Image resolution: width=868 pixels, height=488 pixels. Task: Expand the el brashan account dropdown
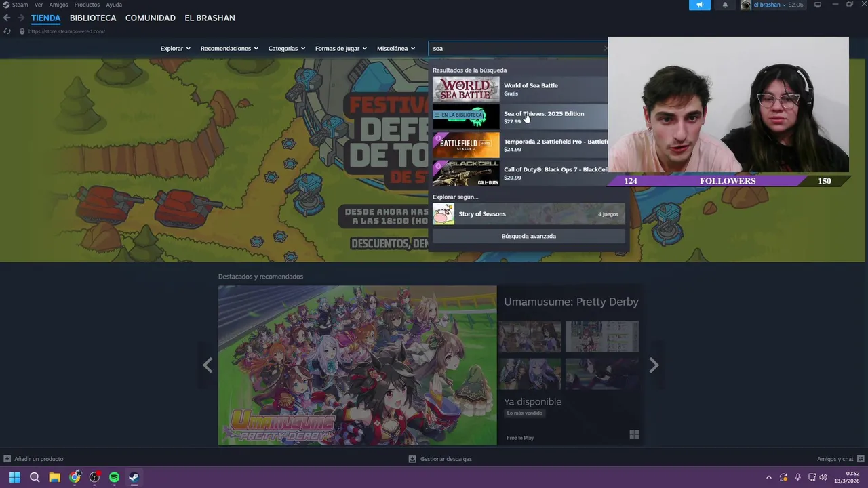[x=770, y=5]
